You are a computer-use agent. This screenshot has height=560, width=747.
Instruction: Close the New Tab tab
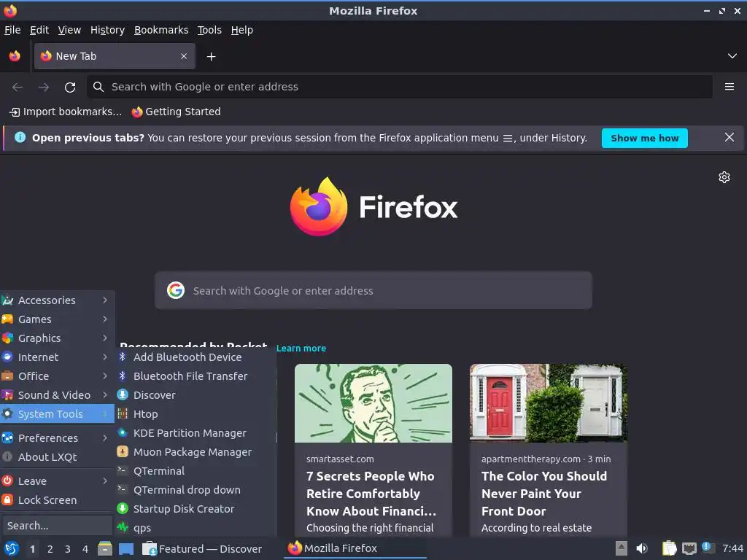[x=184, y=56]
